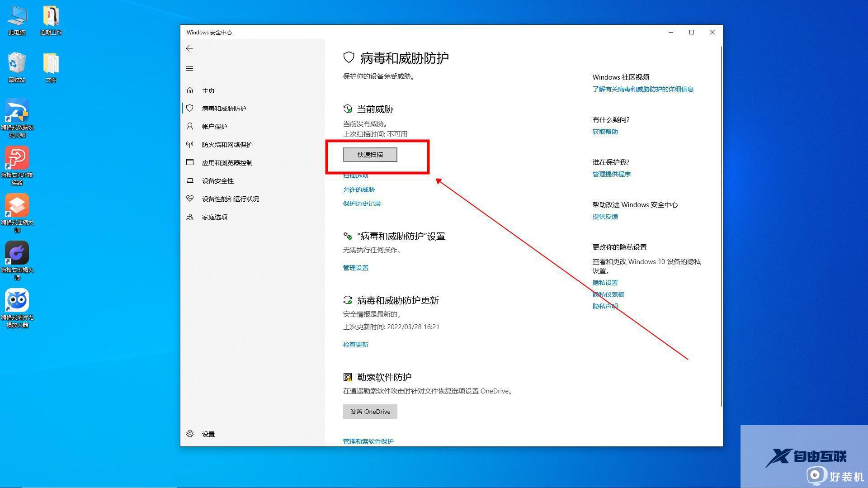
Task: Click the device health heart icon
Action: pos(190,199)
